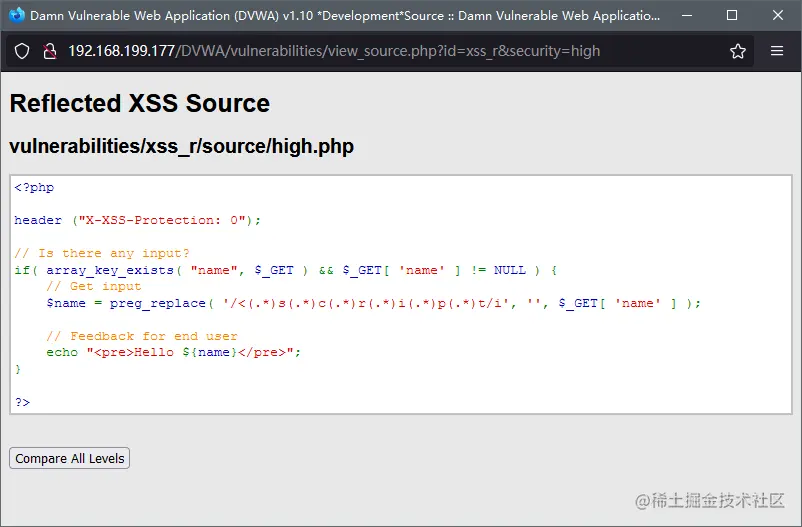Click the Firefox logo in the title bar

[x=16, y=15]
